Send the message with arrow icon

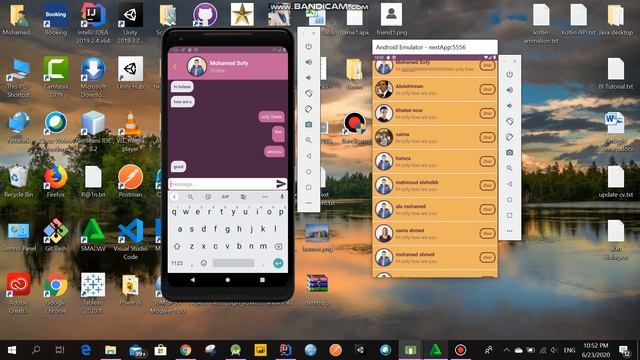click(x=281, y=184)
